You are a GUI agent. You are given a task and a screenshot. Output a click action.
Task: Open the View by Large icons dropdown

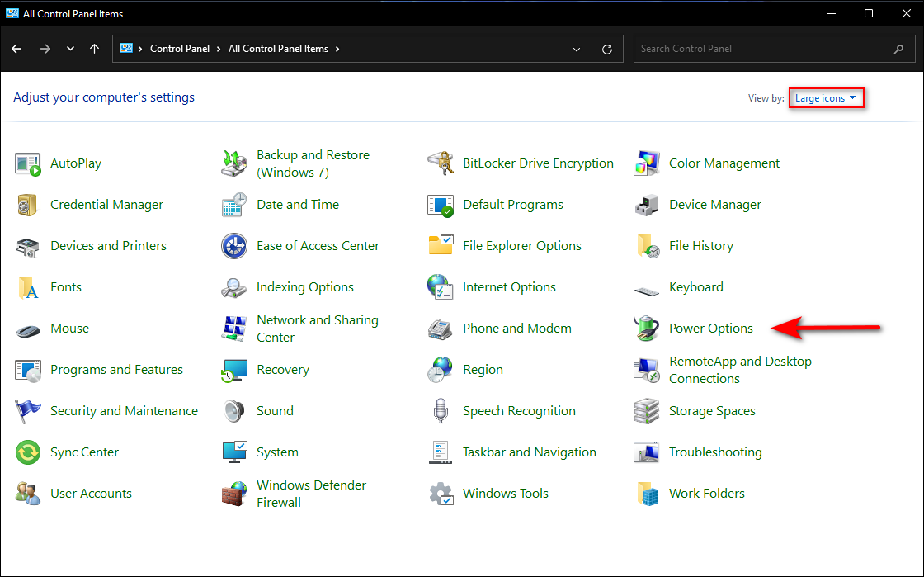tap(826, 98)
